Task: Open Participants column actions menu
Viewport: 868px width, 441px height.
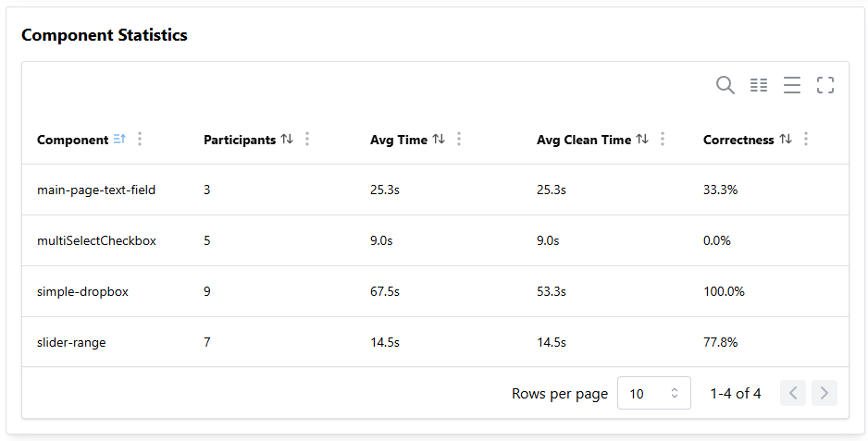Action: 307,139
